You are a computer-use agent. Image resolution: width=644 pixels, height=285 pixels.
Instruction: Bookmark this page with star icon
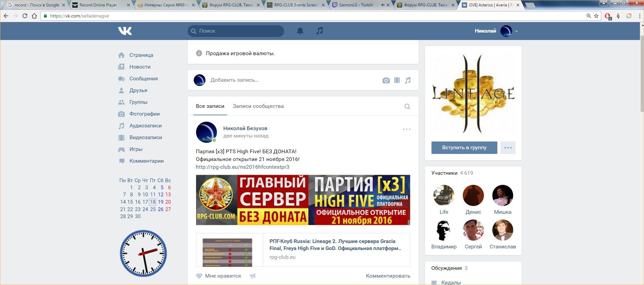596,16
